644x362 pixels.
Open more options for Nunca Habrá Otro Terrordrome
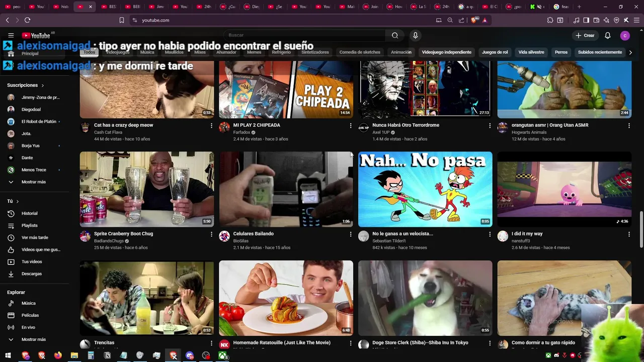click(490, 126)
